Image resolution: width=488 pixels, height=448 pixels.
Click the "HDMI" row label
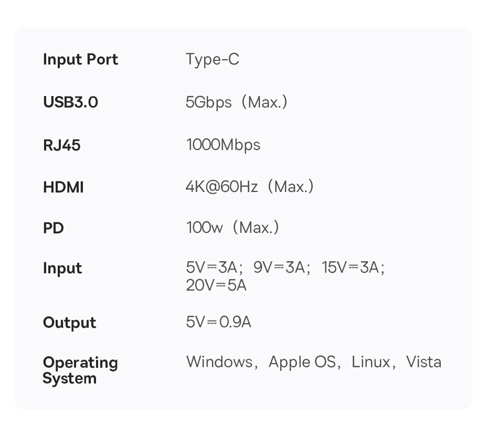pos(63,187)
